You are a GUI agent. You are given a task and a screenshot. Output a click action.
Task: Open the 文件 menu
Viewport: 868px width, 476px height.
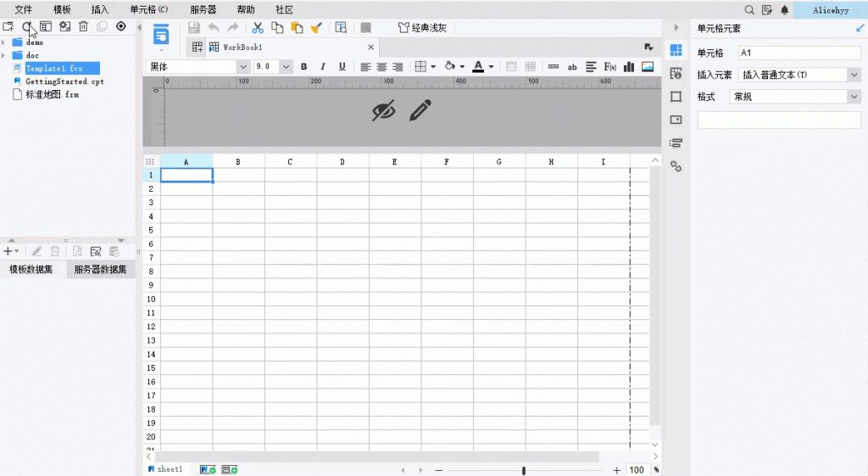click(x=23, y=10)
